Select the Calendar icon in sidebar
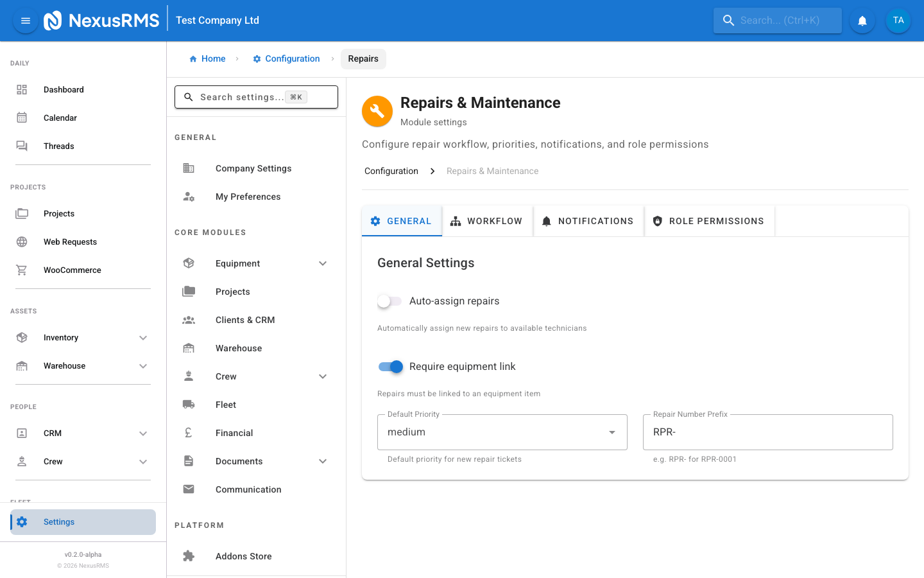Viewport: 924px width, 578px height. [x=22, y=118]
